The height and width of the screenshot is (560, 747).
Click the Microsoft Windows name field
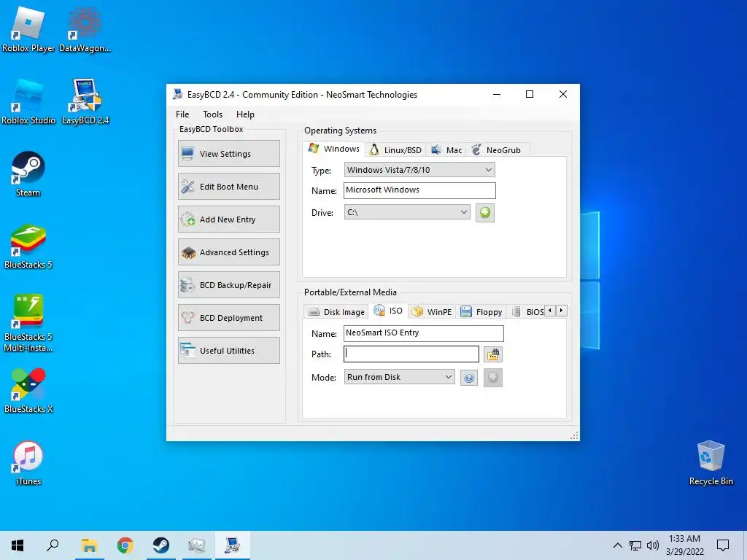pyautogui.click(x=419, y=190)
